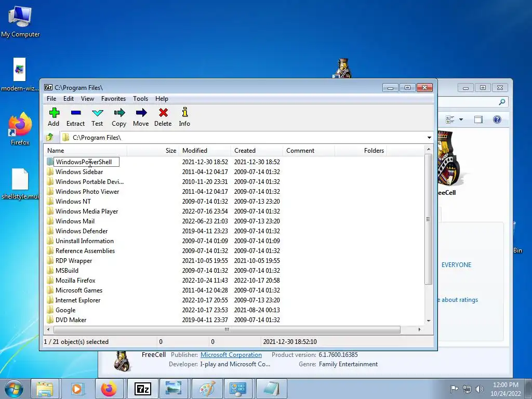The width and height of the screenshot is (532, 399).
Task: Sort by the Name column header
Action: (x=86, y=150)
